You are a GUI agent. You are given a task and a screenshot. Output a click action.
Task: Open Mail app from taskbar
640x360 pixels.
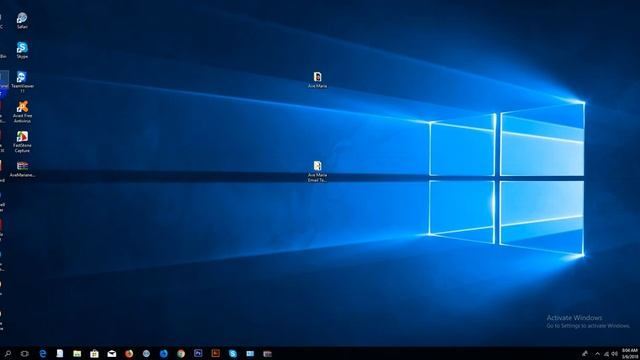point(111,353)
